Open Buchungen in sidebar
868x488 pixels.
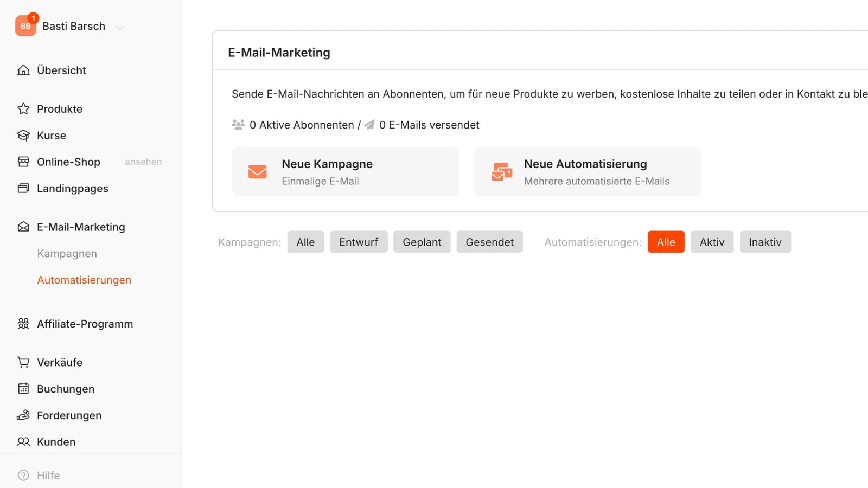66,389
